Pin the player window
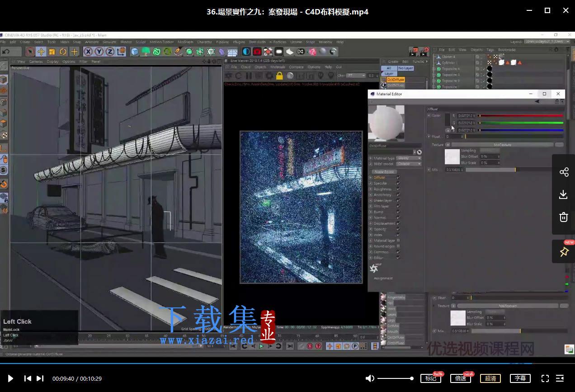This screenshot has width=575, height=392. point(564,252)
